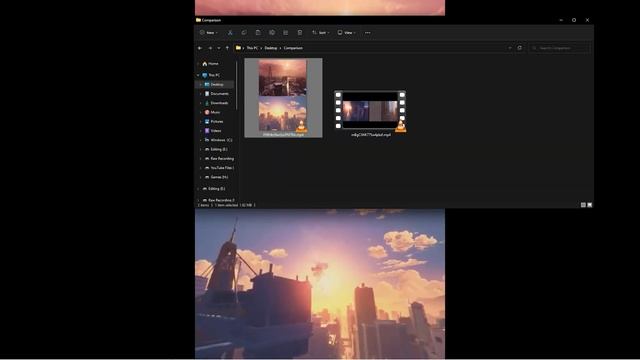The width and height of the screenshot is (640, 360).
Task: Click the Delete trash icon in toolbar
Action: point(300,33)
